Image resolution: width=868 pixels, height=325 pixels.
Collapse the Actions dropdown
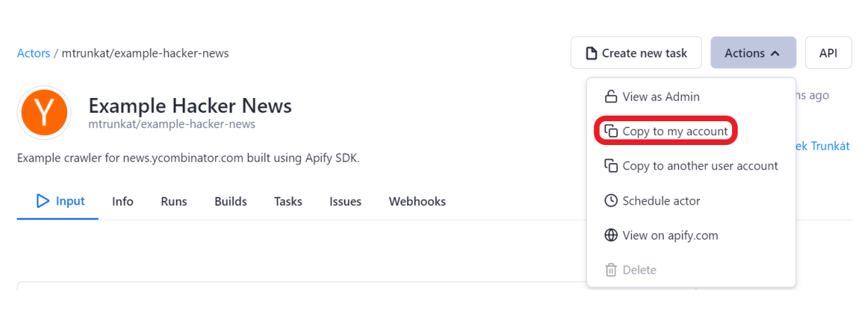point(753,53)
